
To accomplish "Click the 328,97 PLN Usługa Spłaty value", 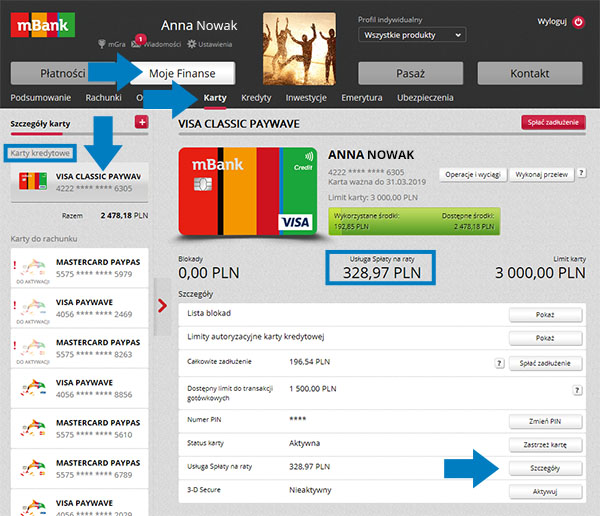I will pyautogui.click(x=382, y=273).
